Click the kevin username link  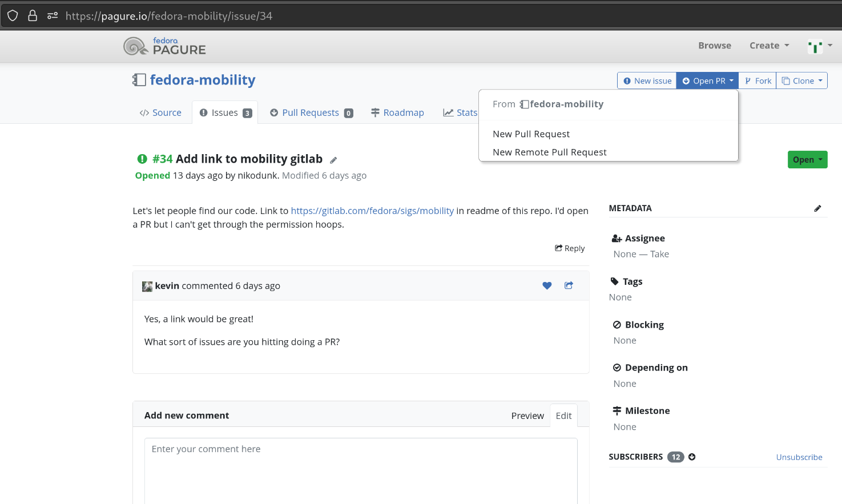167,286
